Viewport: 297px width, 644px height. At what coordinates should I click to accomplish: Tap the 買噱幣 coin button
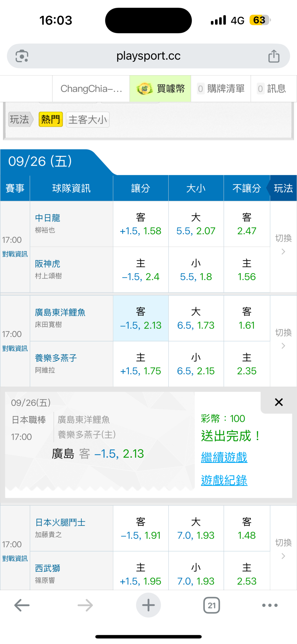click(x=160, y=89)
